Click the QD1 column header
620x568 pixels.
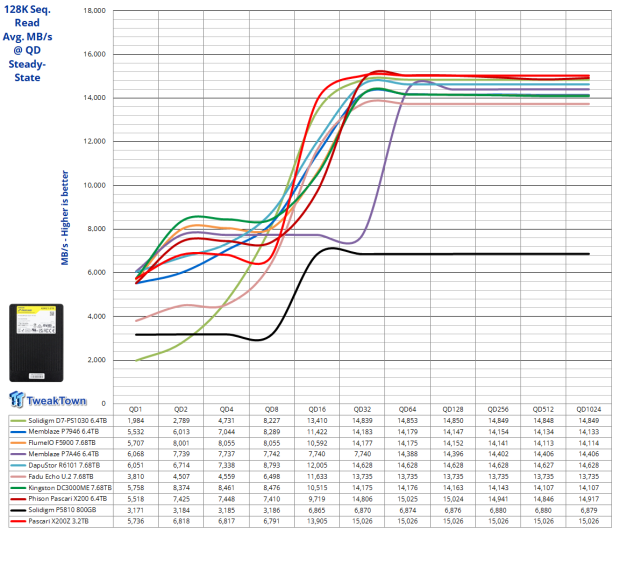tap(136, 409)
